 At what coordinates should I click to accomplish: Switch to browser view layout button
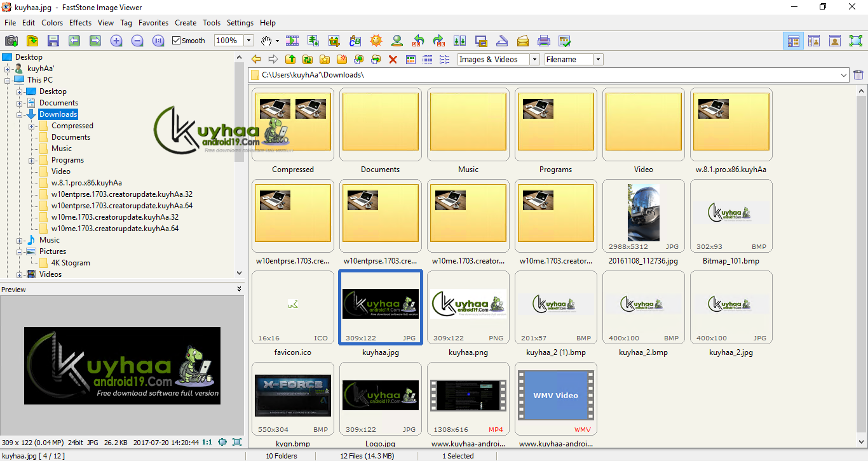click(794, 41)
